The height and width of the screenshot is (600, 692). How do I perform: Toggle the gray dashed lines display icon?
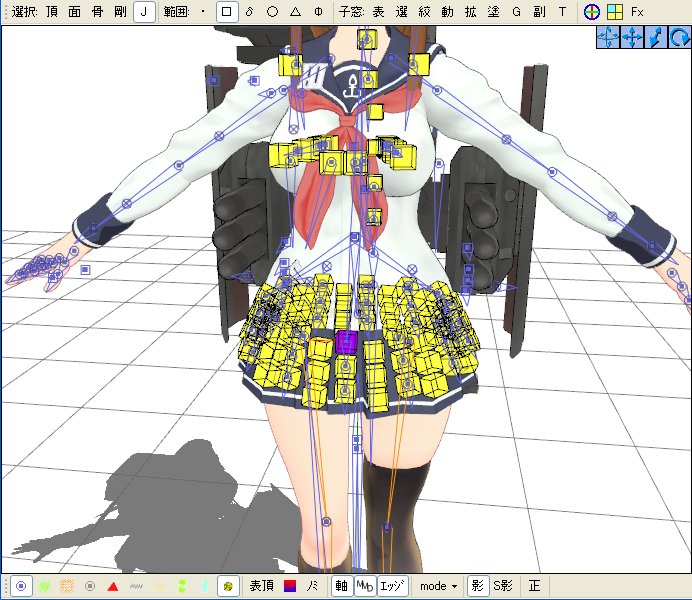pos(136,586)
